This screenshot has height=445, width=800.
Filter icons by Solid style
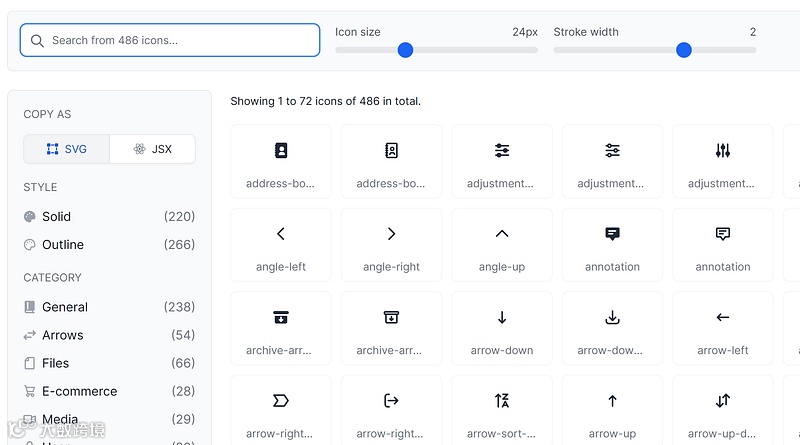[57, 216]
